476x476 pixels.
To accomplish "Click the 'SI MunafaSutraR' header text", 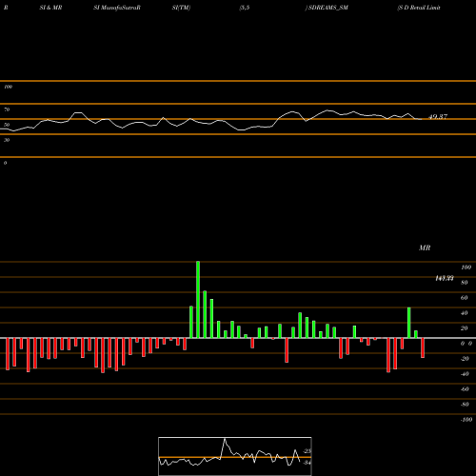I will pos(117,8).
